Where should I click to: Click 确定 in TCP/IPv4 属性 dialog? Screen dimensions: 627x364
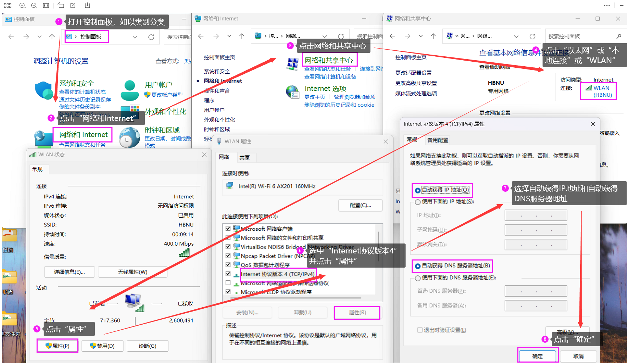(538, 356)
